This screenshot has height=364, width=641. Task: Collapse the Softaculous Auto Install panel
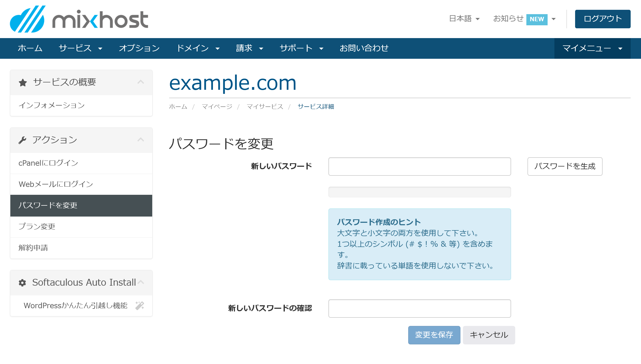(141, 282)
